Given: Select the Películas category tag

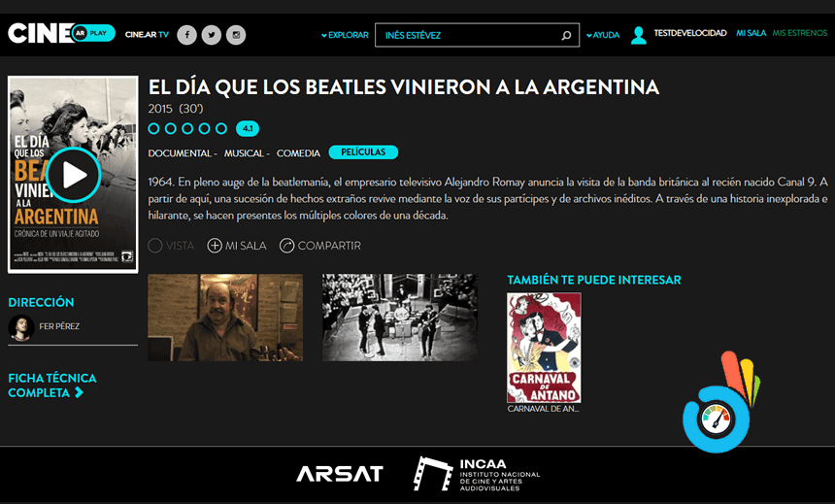Looking at the screenshot, I should pos(363,151).
